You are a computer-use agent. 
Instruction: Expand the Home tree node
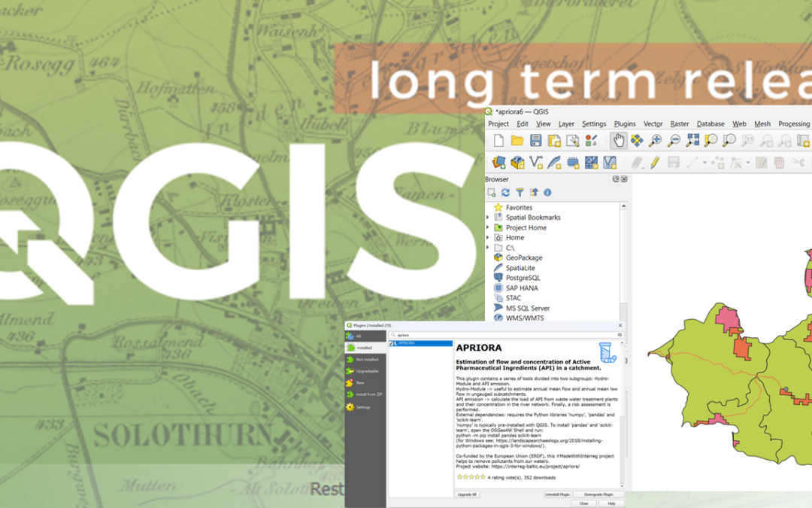[x=488, y=237]
